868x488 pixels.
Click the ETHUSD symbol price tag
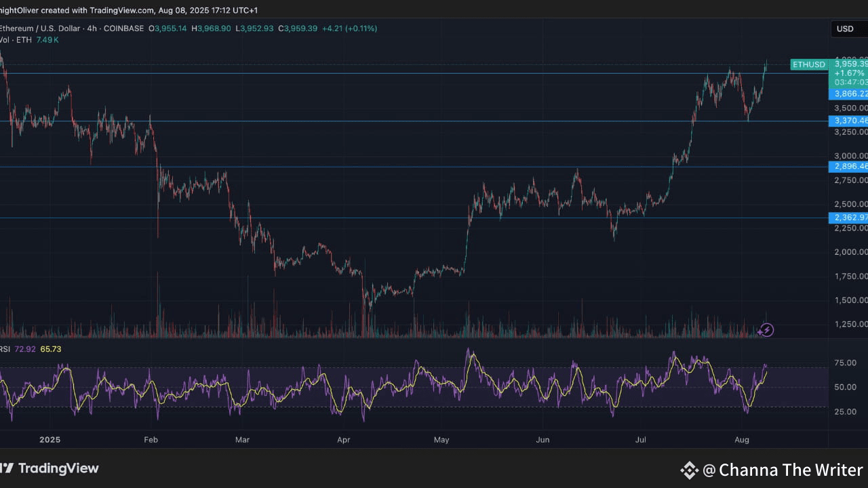pyautogui.click(x=809, y=64)
